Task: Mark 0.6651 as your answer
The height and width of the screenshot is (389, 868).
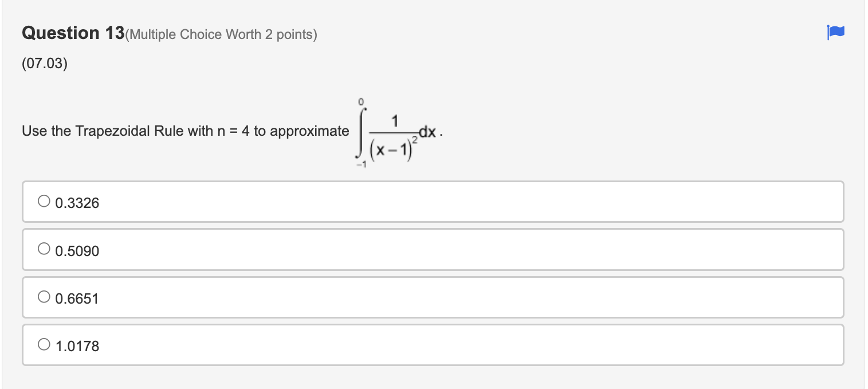Action: click(x=44, y=296)
